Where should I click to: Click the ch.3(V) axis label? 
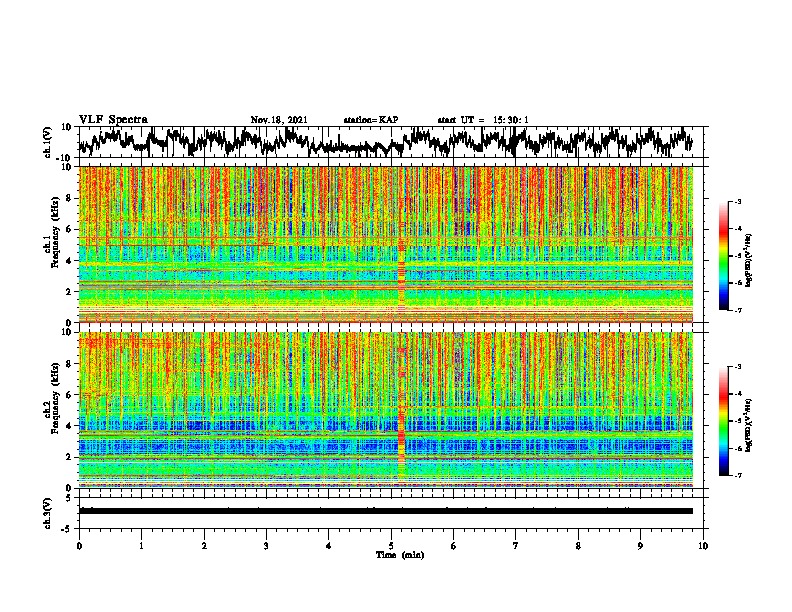48,513
